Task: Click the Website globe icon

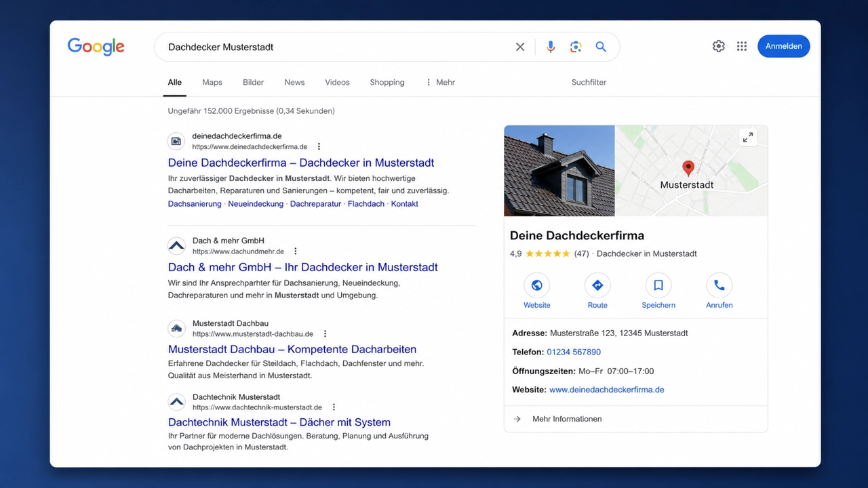Action: tap(536, 285)
